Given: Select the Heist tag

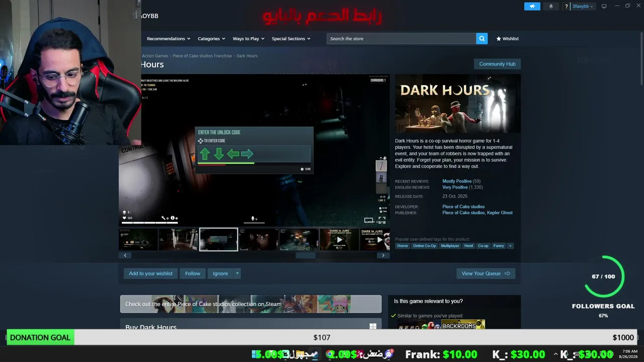Looking at the screenshot, I should tap(468, 246).
